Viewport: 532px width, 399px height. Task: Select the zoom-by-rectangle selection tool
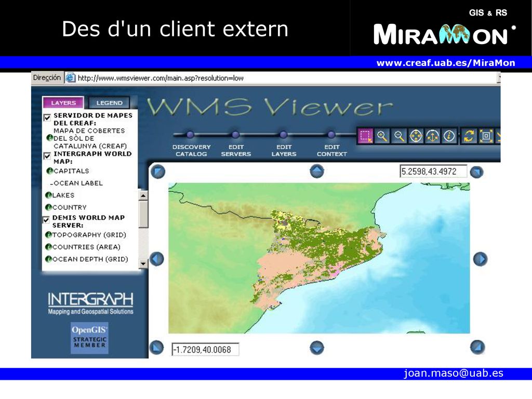tap(366, 136)
